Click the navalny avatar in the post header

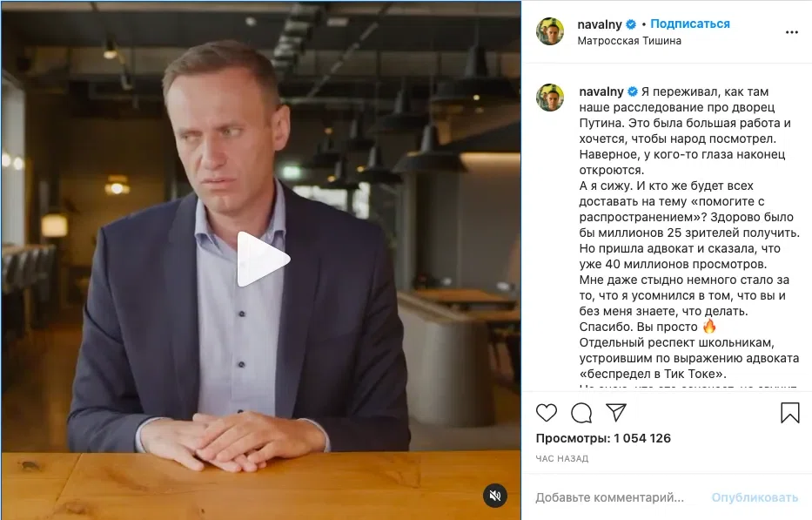(x=550, y=31)
